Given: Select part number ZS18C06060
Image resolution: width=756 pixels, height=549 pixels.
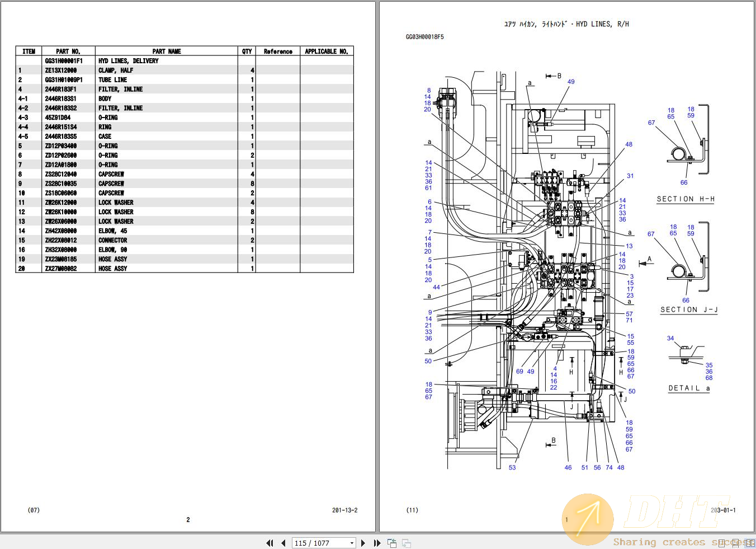Looking at the screenshot, I should 61,194.
